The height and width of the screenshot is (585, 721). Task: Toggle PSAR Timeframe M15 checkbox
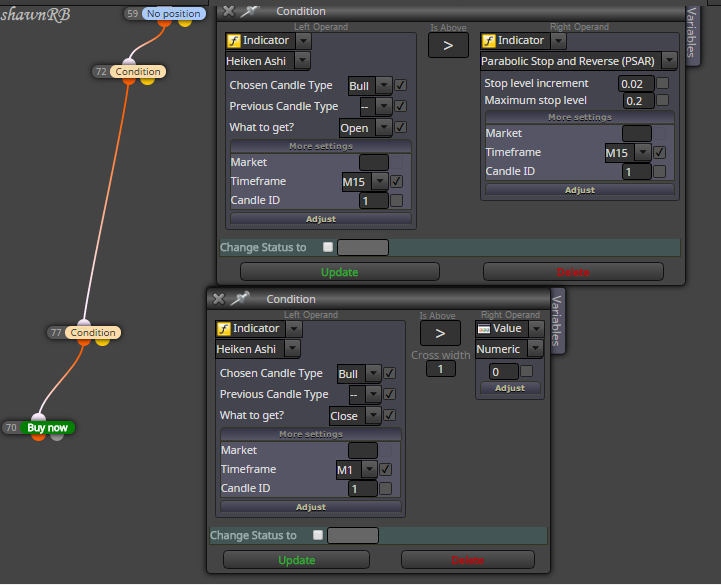tap(659, 152)
